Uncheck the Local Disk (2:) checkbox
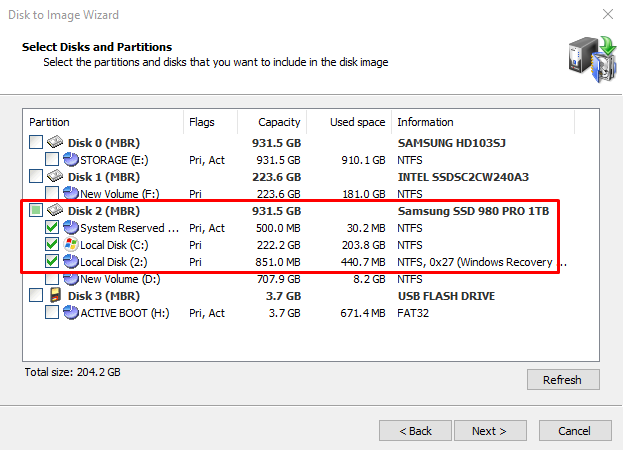 coord(52,262)
